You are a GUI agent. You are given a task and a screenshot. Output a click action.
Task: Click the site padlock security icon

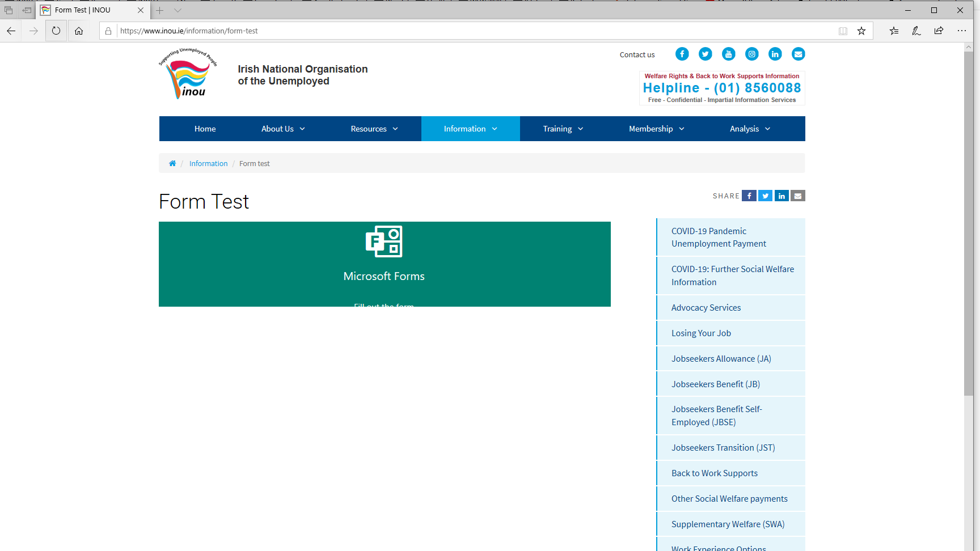[108, 31]
